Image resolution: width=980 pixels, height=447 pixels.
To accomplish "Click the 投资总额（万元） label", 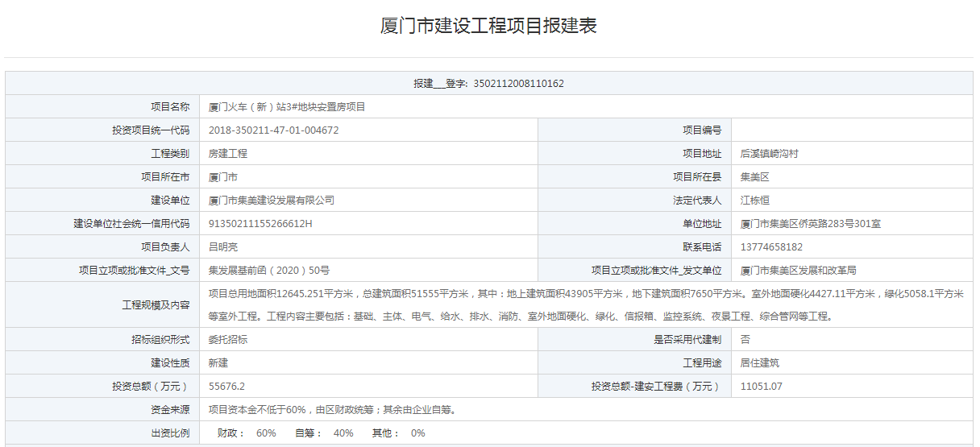I will [151, 387].
